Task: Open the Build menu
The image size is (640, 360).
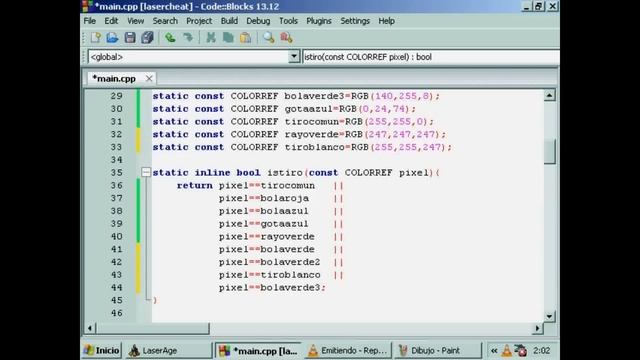Action: [x=229, y=21]
